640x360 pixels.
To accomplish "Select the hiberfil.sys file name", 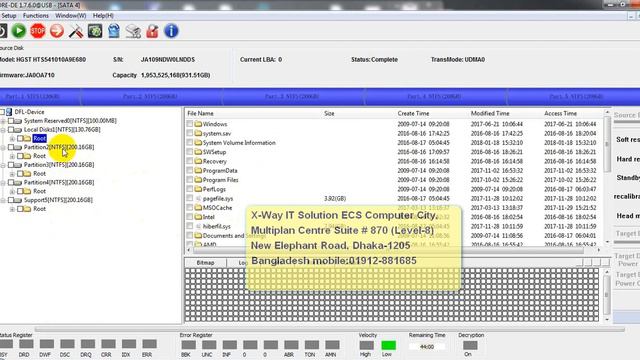I will click(x=217, y=226).
